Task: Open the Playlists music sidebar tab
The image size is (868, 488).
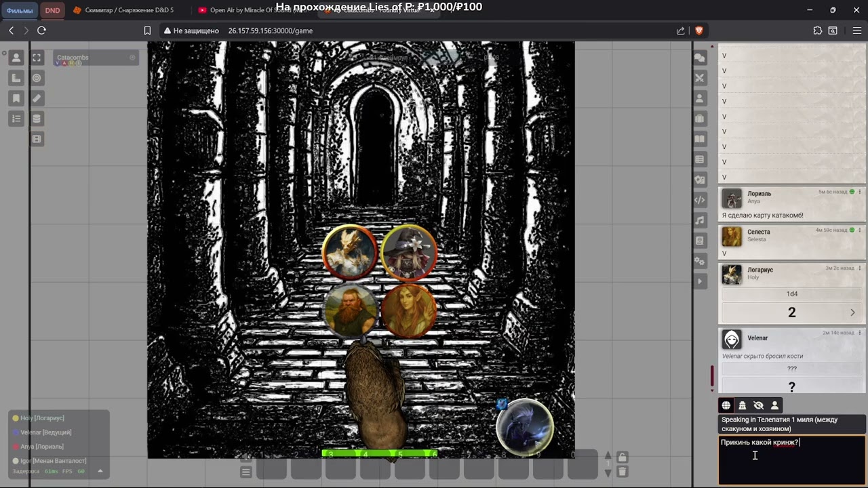Action: (700, 220)
